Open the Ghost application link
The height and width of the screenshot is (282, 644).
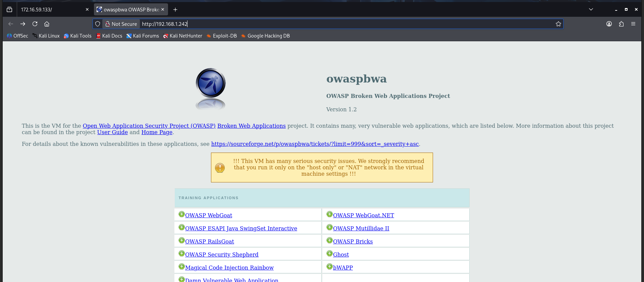click(x=341, y=255)
